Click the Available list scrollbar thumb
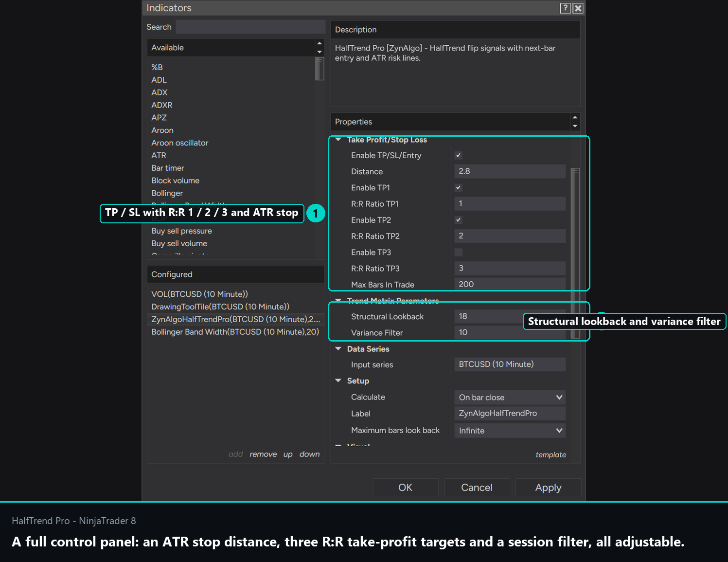The image size is (728, 562). [320, 69]
